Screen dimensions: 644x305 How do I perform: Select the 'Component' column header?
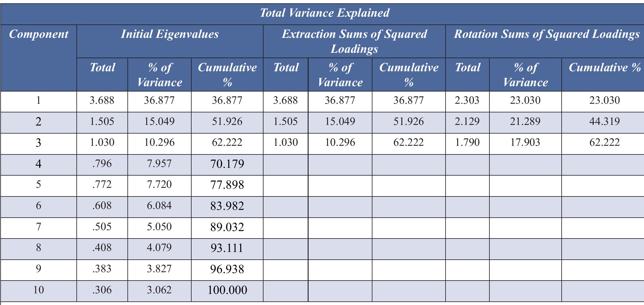click(38, 34)
